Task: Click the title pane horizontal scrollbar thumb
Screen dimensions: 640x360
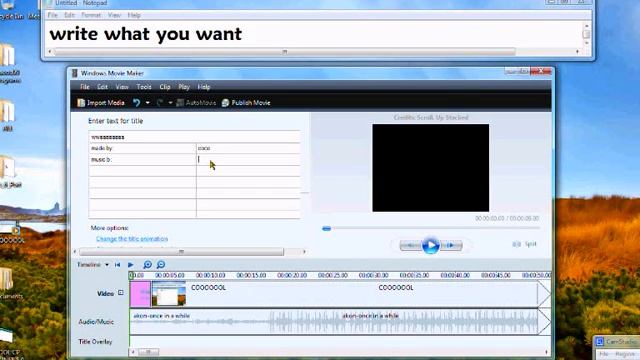Action: tap(182, 252)
